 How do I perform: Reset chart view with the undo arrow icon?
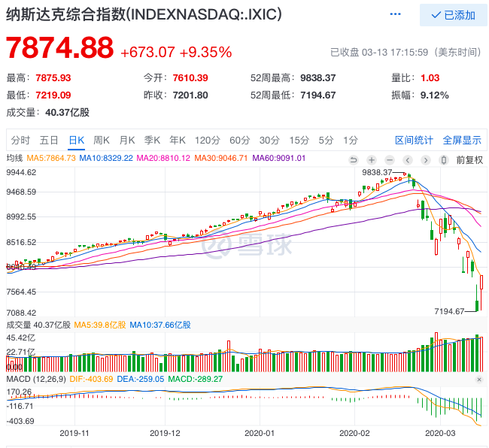(x=354, y=160)
